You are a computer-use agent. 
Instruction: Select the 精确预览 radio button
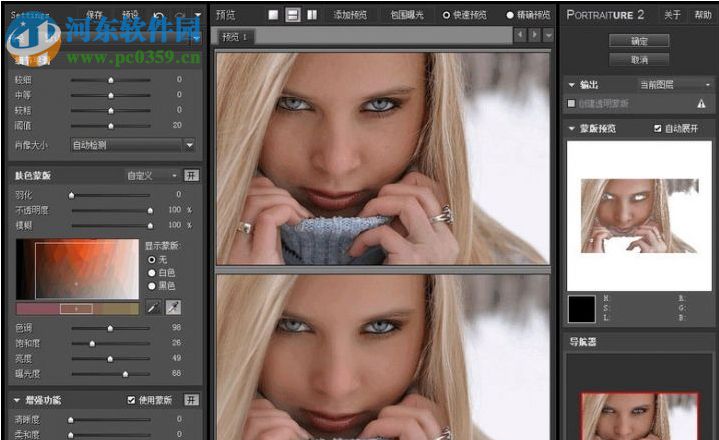point(509,15)
